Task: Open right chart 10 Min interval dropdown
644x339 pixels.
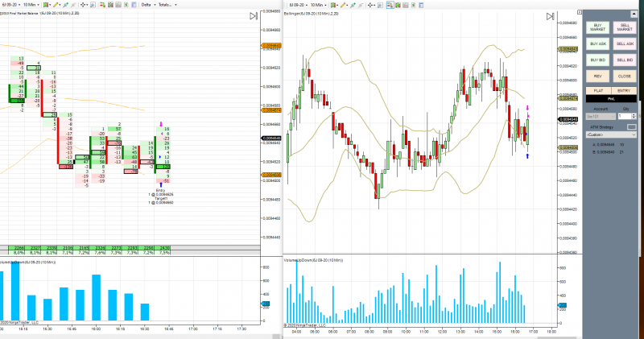Action: point(318,5)
